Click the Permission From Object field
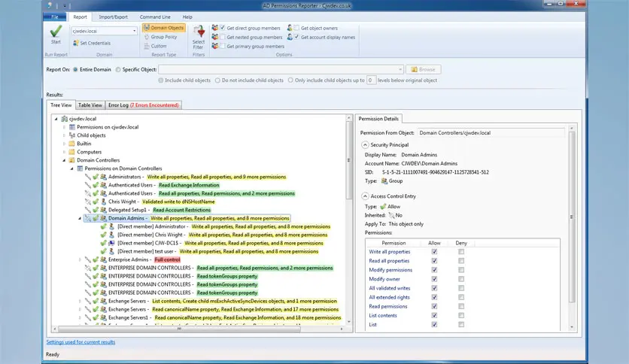The image size is (629, 364). [491, 132]
